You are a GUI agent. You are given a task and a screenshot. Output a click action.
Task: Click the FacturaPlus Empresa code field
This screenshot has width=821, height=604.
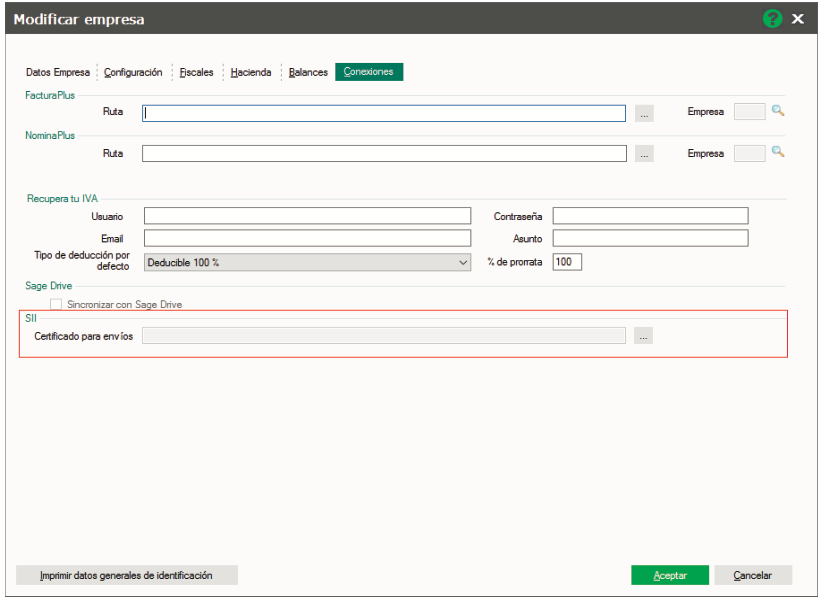(749, 111)
